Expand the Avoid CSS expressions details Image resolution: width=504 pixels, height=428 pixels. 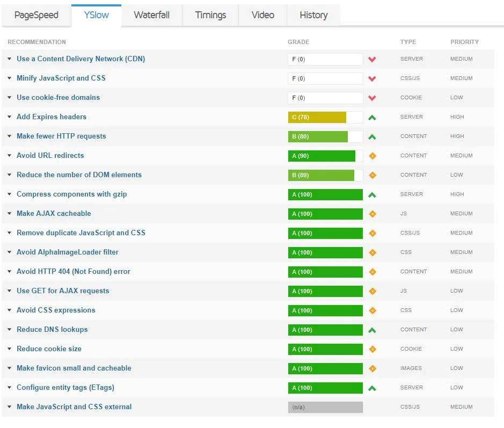point(9,310)
